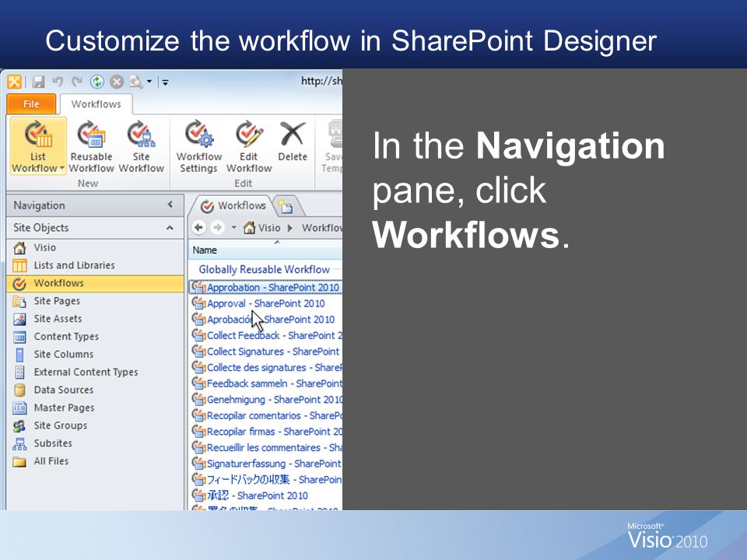This screenshot has height=560, width=747.
Task: Open Data Sources in navigation
Action: (x=95, y=390)
